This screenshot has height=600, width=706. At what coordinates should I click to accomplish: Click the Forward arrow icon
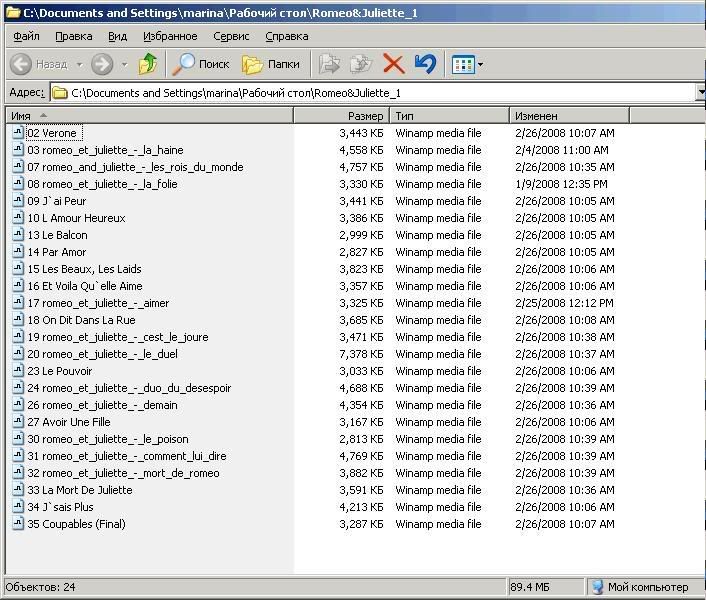(x=102, y=64)
